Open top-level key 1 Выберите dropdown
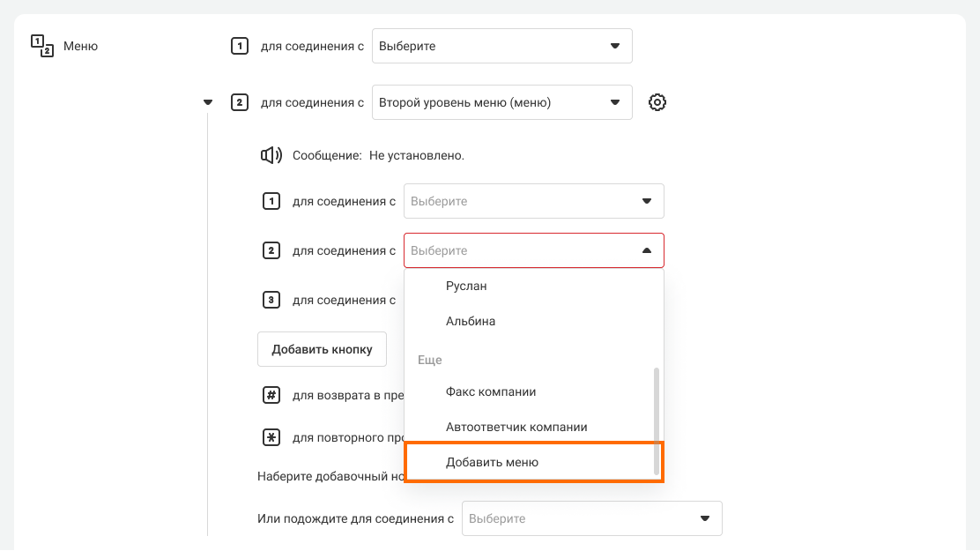The height and width of the screenshot is (551, 980). 501,46
